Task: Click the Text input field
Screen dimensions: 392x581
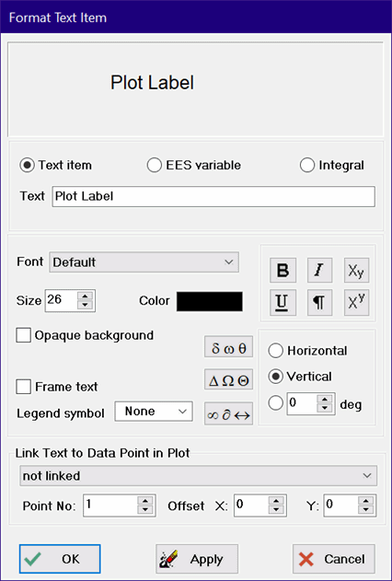Action: [x=213, y=196]
